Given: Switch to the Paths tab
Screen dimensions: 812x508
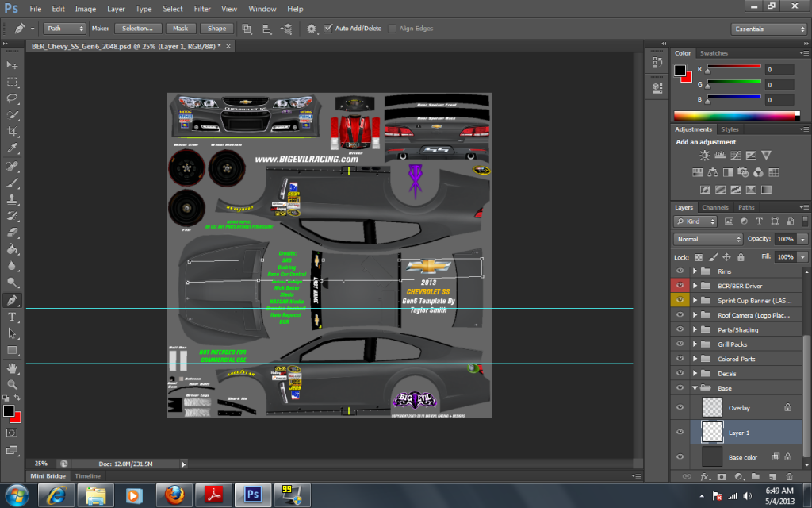Looking at the screenshot, I should click(746, 207).
